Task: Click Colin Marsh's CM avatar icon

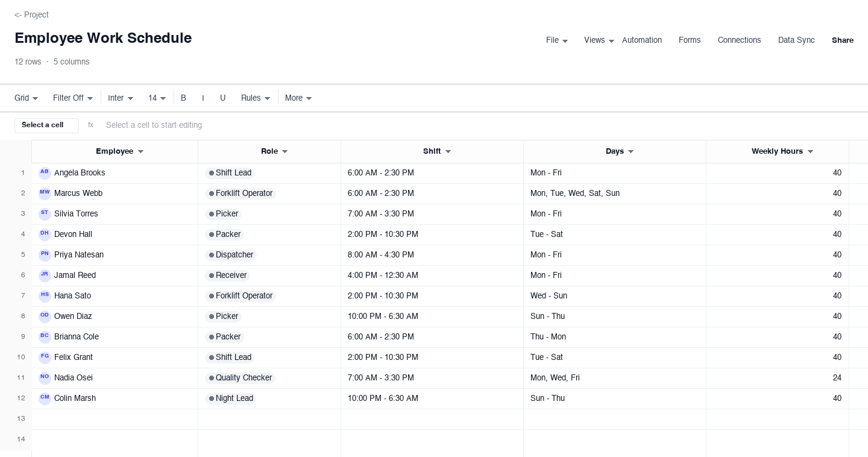Action: [x=45, y=399]
